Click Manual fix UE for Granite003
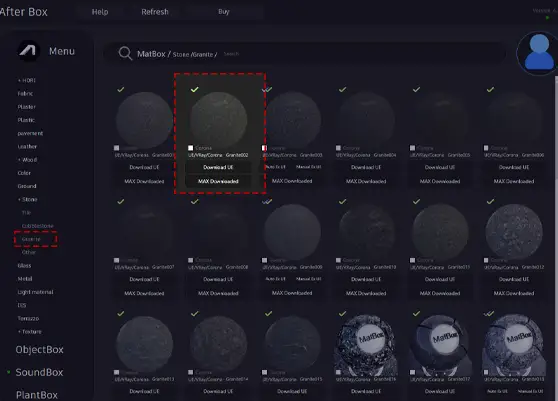This screenshot has height=401, width=558. pyautogui.click(x=309, y=167)
